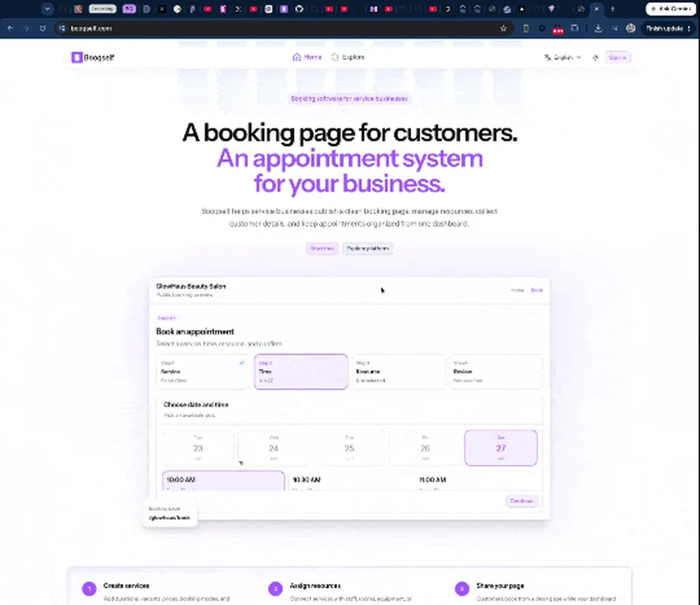Bookmark this page with the star icon
The image size is (700, 605).
pyautogui.click(x=503, y=28)
